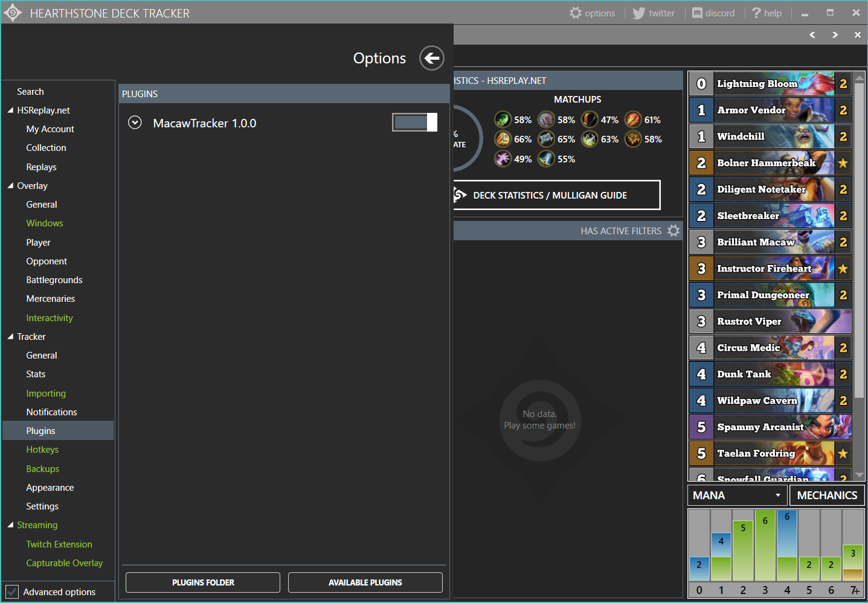
Task: Click the Rustrot Viper card row
Action: click(x=770, y=321)
